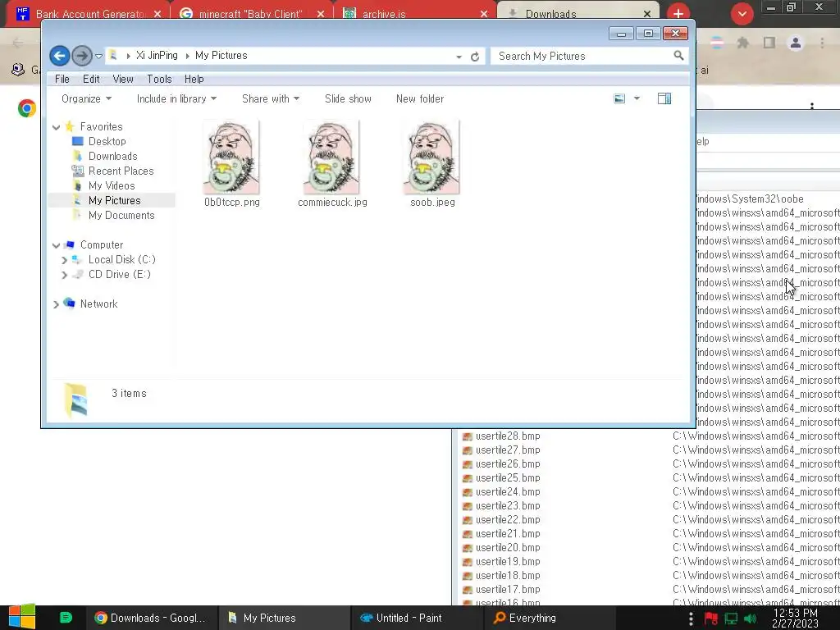Open My Documents in Favorites
Viewport: 840px width, 630px height.
(121, 216)
